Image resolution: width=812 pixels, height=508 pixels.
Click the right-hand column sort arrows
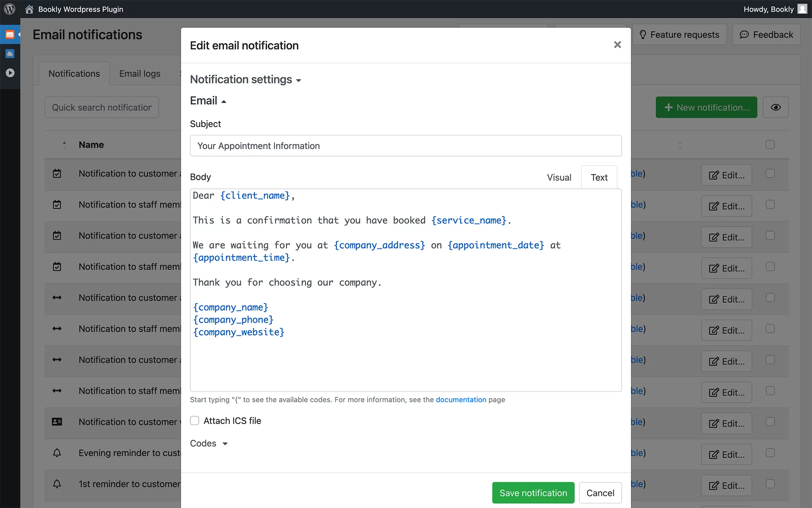680,145
